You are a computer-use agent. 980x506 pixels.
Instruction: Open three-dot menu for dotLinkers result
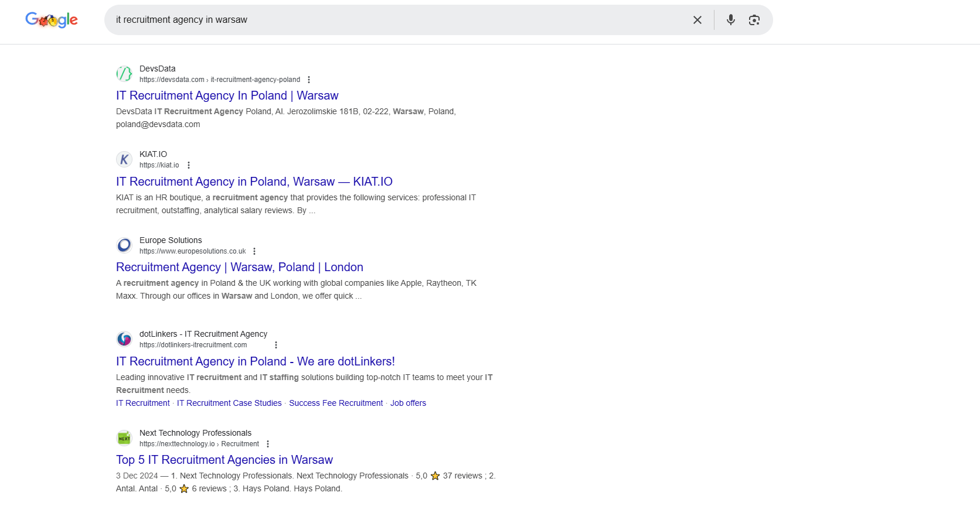click(x=276, y=345)
